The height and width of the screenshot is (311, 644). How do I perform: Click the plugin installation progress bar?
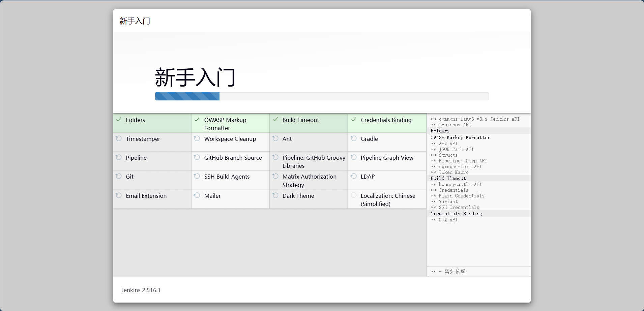coord(322,96)
